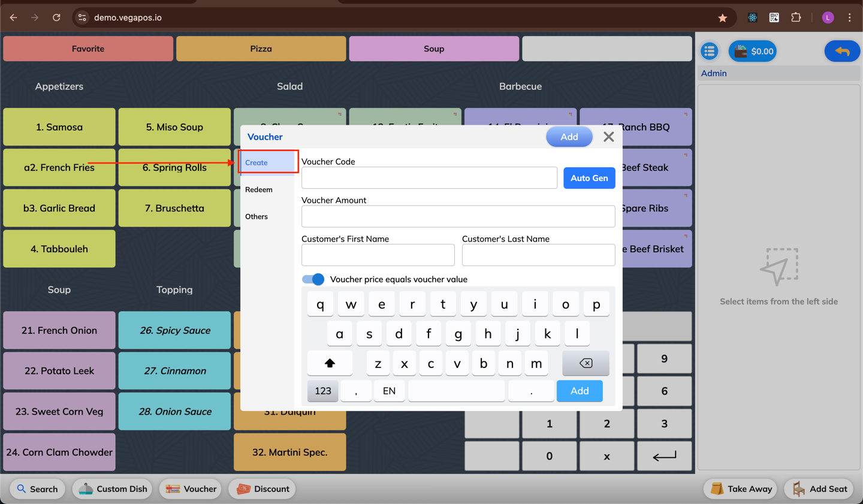Image resolution: width=863 pixels, height=504 pixels.
Task: Click the enter key on the numpad
Action: pos(664,456)
